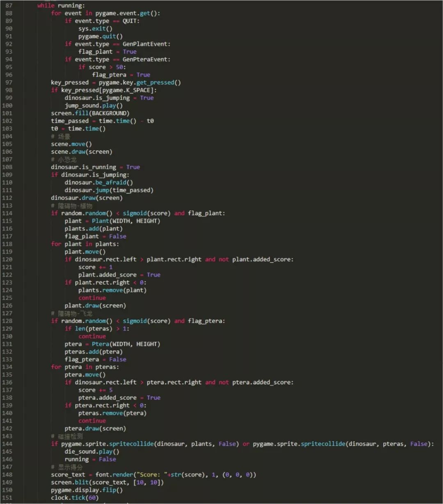Select line number 98 in gutter
443x504 pixels.
9,90
